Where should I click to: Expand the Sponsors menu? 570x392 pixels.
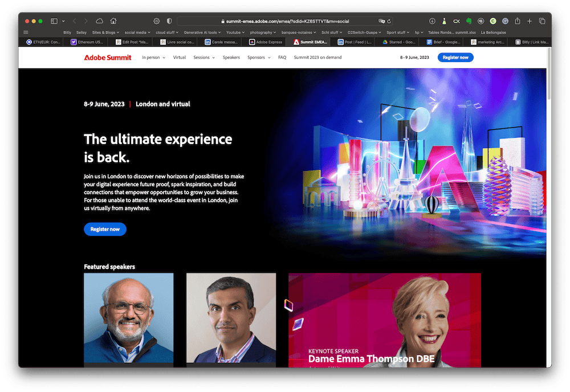(259, 58)
